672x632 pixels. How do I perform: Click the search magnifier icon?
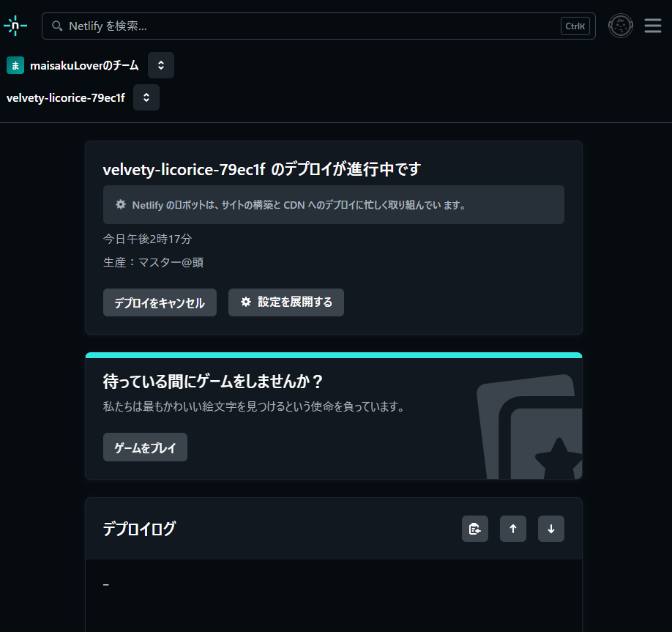[57, 26]
